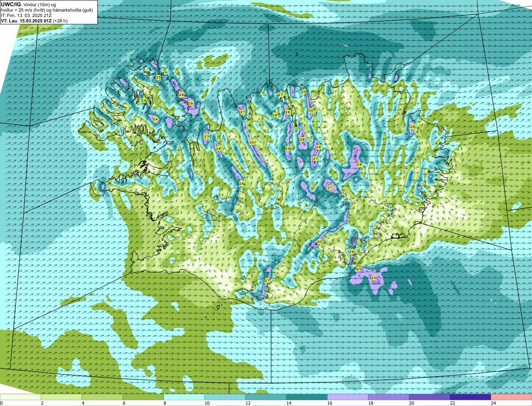
Task: Click the legend tick label "10"
Action: (x=207, y=403)
